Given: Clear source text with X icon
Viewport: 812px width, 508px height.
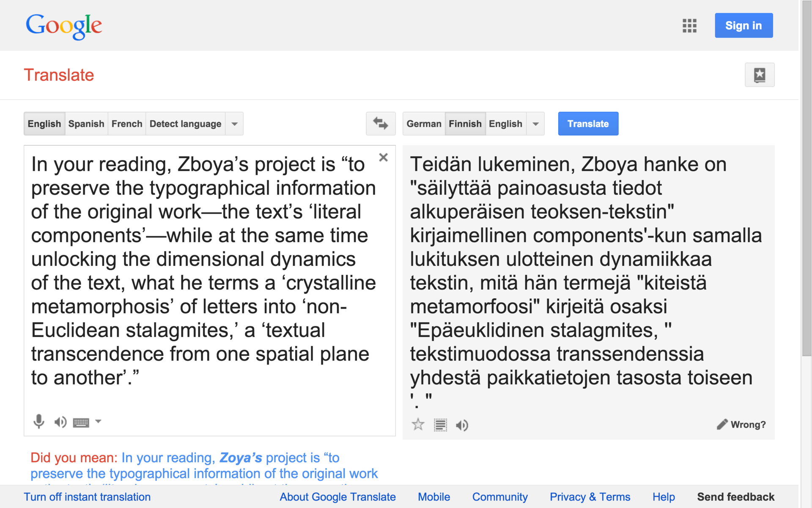Looking at the screenshot, I should [383, 157].
